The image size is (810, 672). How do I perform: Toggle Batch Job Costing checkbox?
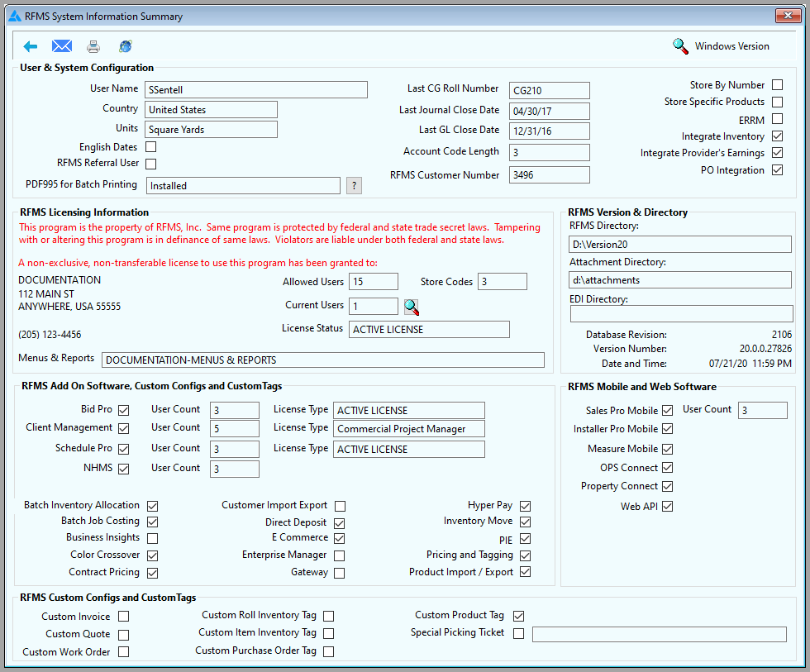[152, 522]
